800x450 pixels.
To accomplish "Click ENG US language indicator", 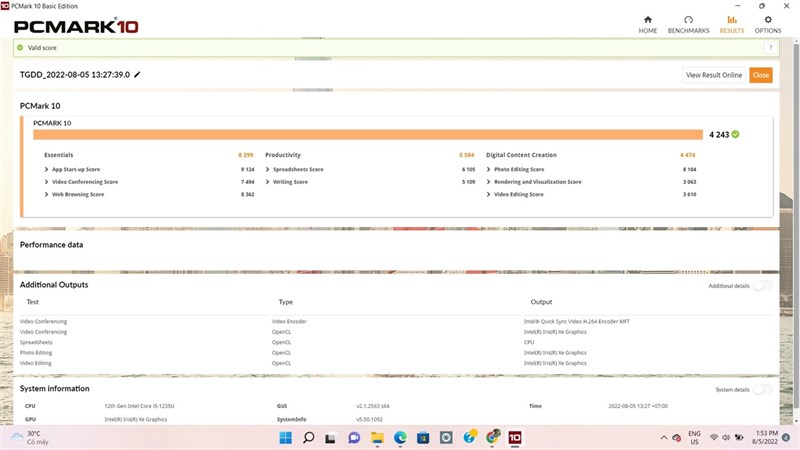I will click(x=694, y=437).
